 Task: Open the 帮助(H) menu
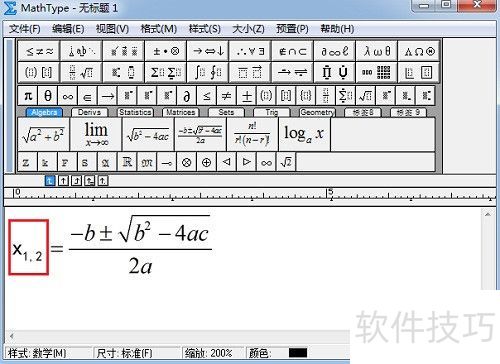[337, 29]
